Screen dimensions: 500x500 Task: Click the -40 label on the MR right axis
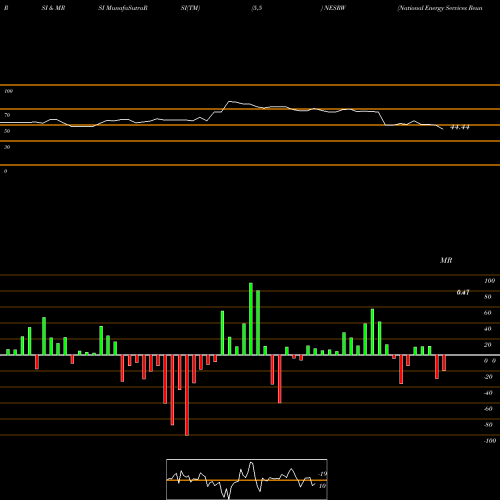click(488, 393)
